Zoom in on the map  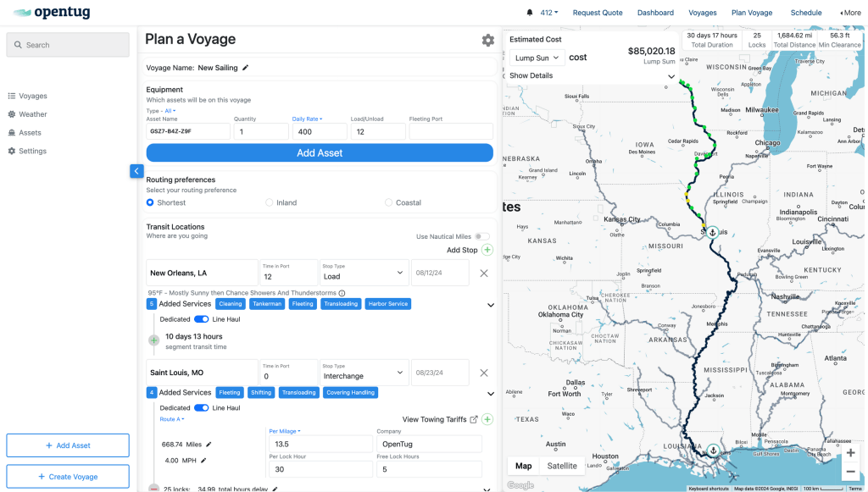850,453
